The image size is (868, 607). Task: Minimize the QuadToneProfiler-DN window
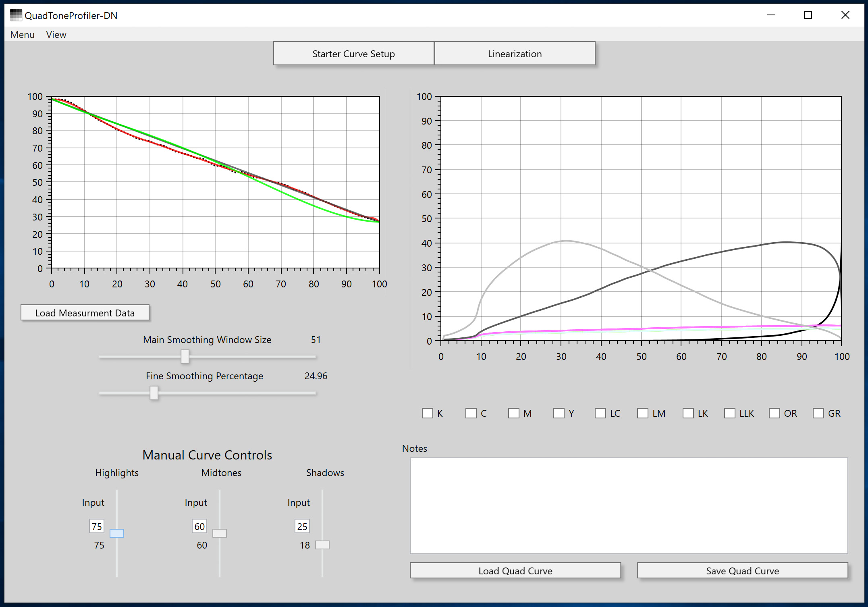point(771,15)
